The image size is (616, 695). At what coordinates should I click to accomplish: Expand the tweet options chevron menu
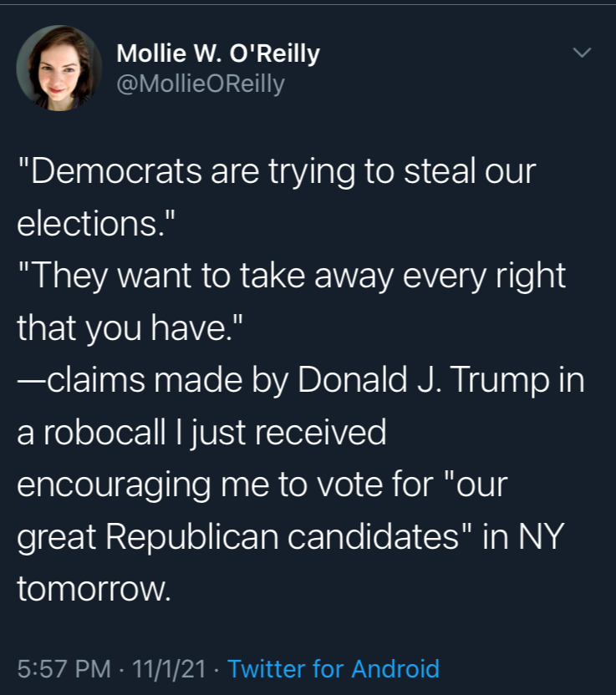click(x=582, y=53)
